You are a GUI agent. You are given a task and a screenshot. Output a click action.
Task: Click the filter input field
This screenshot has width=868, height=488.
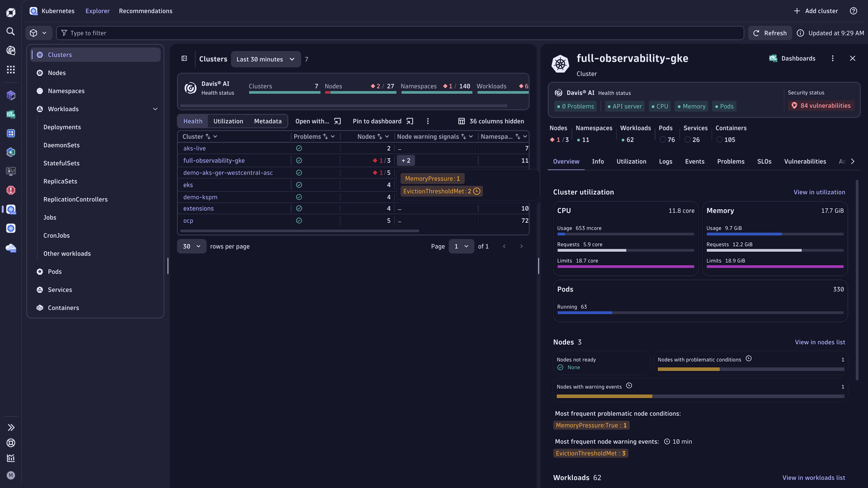(400, 33)
